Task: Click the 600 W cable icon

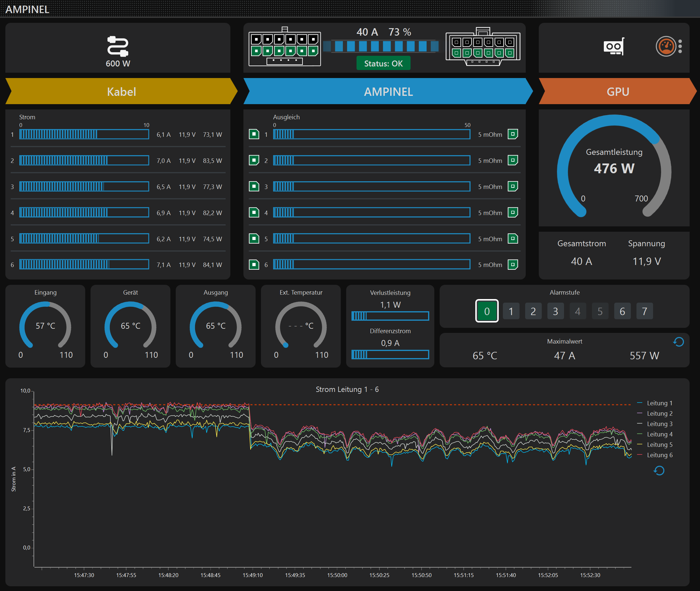Action: pyautogui.click(x=118, y=46)
